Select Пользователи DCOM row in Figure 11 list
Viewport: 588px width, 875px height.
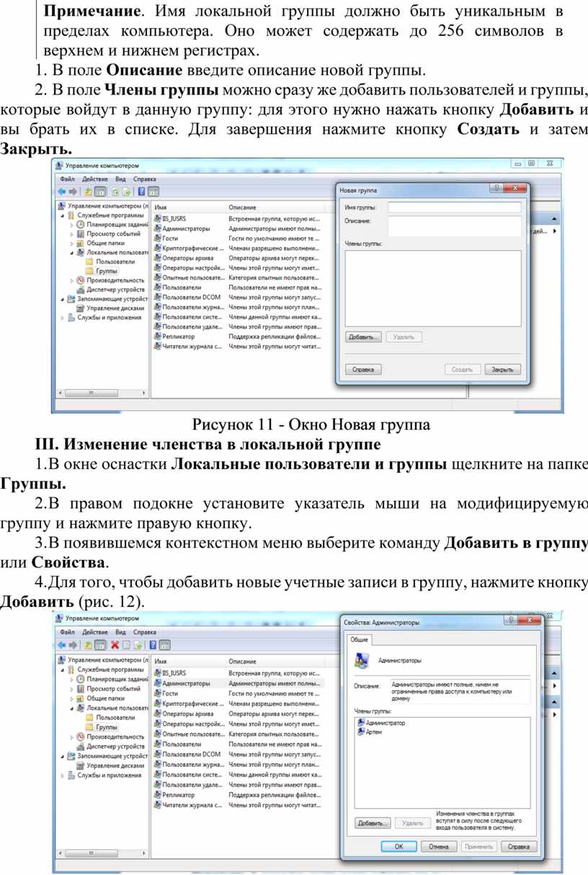click(x=238, y=296)
